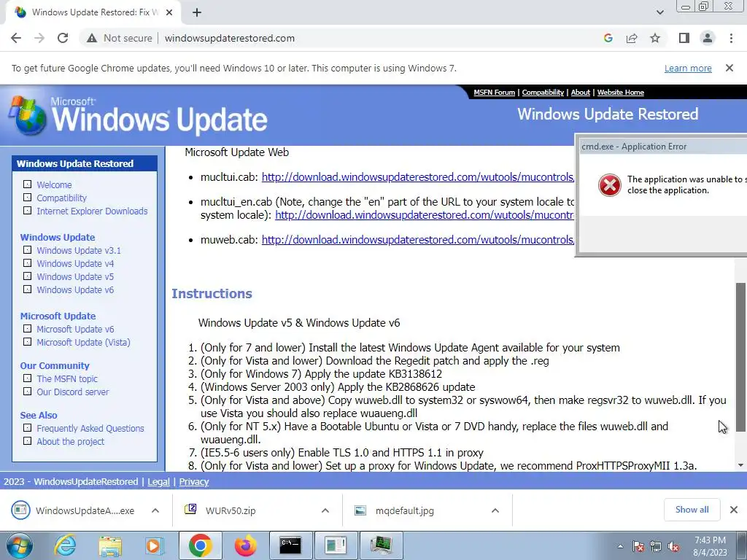
Task: Click the taskbar clock showing 7:43 PM
Action: click(x=710, y=546)
